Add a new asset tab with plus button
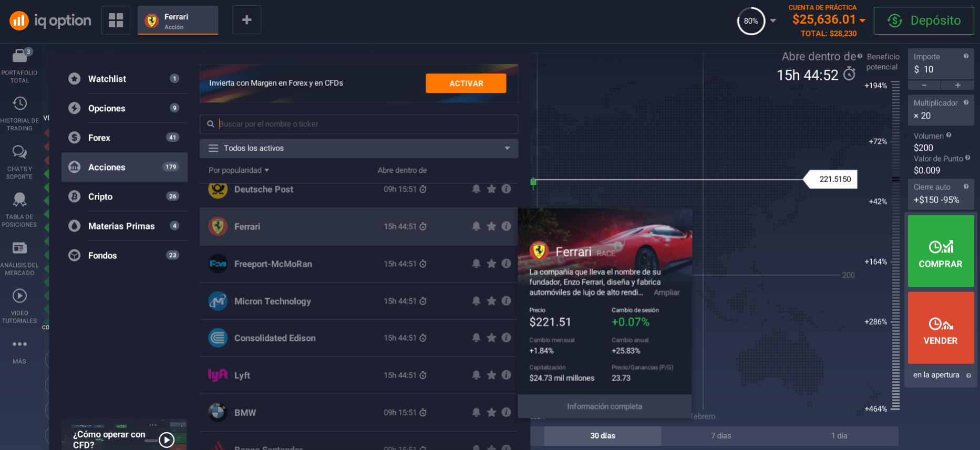The width and height of the screenshot is (980, 450). 246,20
